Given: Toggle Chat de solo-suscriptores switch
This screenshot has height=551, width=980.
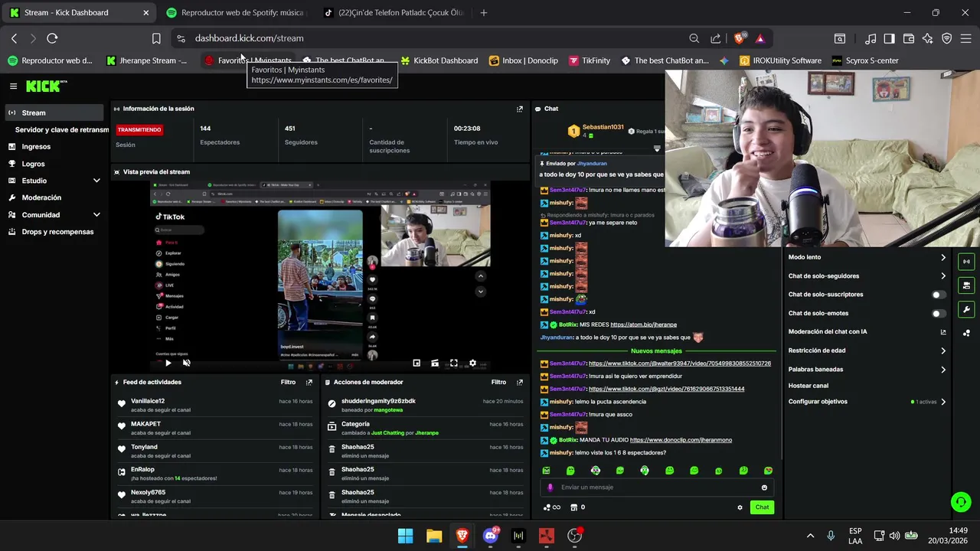Looking at the screenshot, I should point(939,295).
